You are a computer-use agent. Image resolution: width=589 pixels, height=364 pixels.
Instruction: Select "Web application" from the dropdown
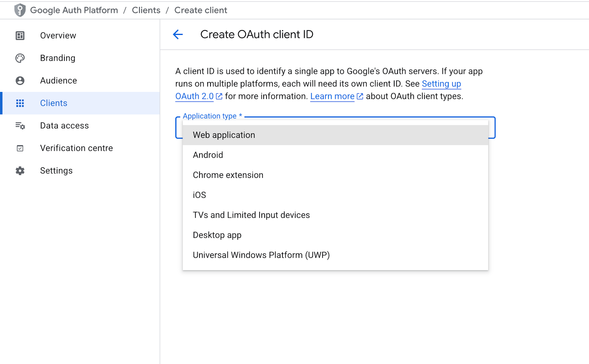(223, 135)
